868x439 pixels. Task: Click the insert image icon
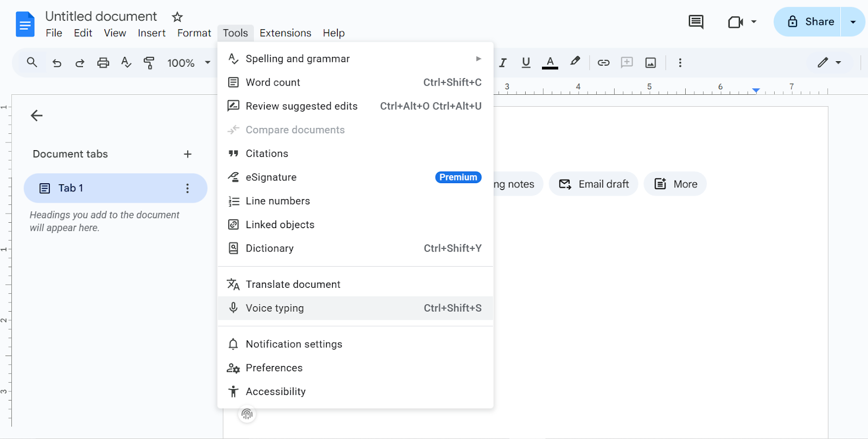pyautogui.click(x=650, y=63)
